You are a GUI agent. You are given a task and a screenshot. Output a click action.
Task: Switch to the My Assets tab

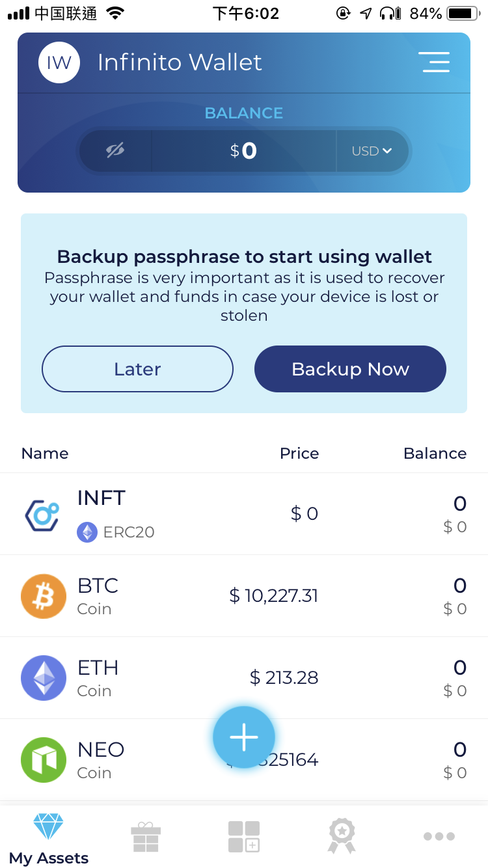tap(47, 839)
